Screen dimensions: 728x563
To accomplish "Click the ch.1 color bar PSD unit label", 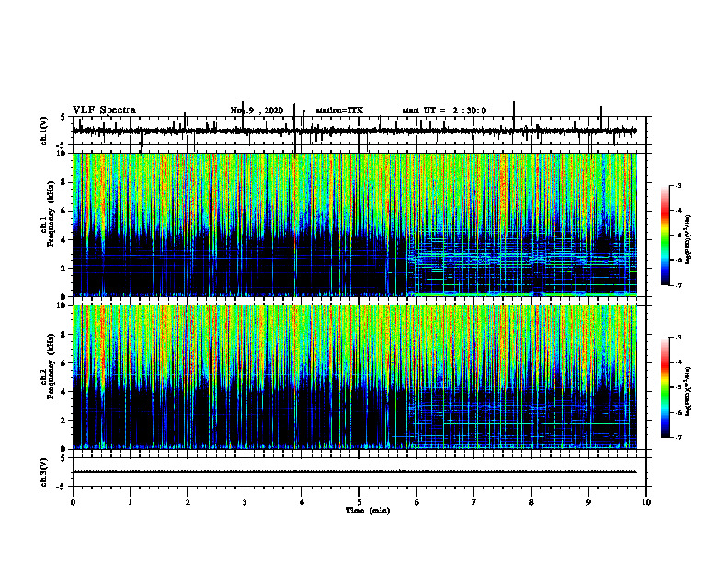I will click(x=688, y=240).
